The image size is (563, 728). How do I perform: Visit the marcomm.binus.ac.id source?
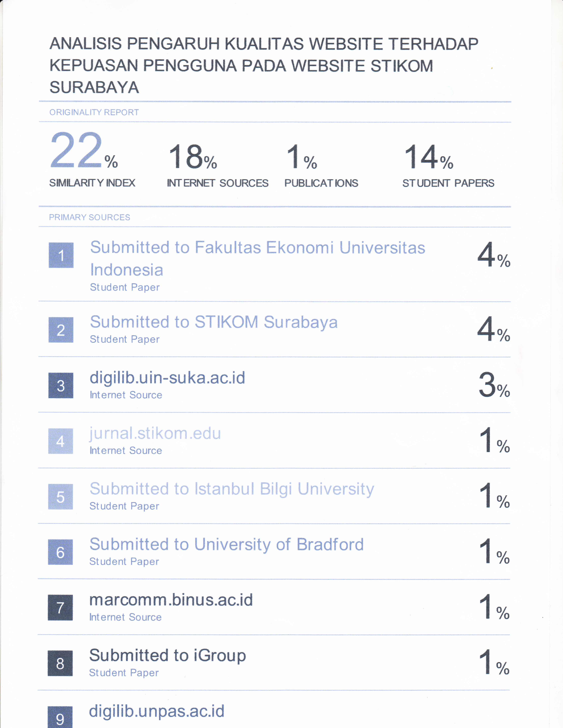pos(171,600)
